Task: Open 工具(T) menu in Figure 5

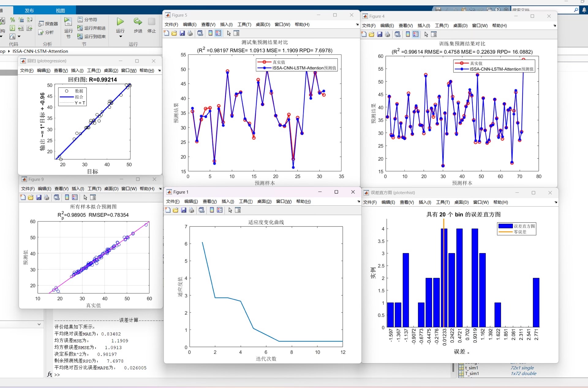Action: tap(244, 24)
